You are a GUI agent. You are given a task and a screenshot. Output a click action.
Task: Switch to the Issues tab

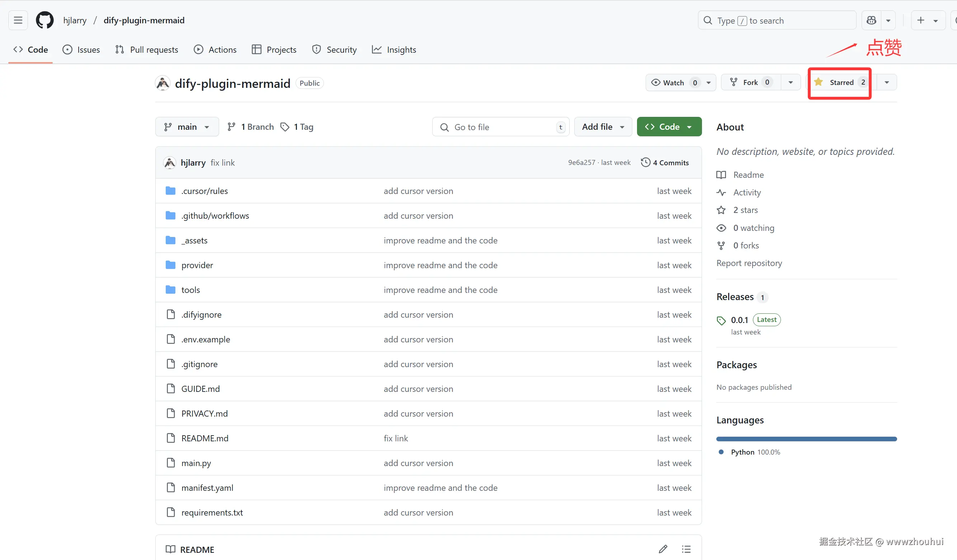pos(81,50)
